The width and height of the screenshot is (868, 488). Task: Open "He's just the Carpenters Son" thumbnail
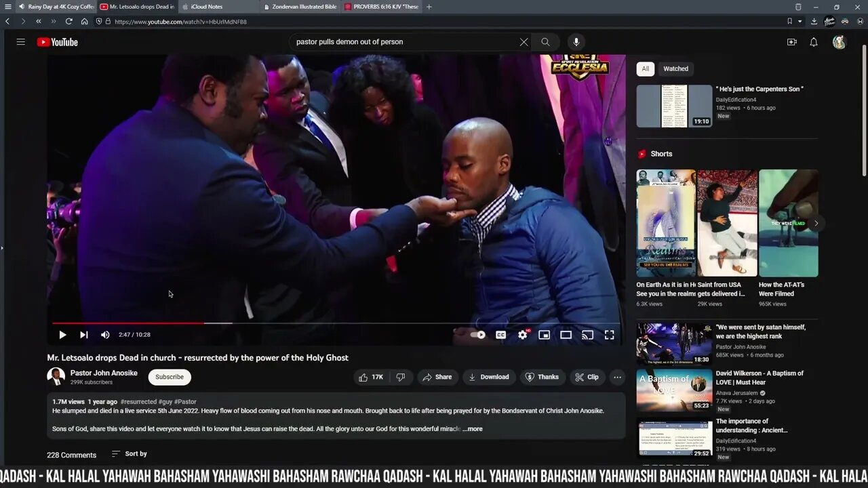674,106
